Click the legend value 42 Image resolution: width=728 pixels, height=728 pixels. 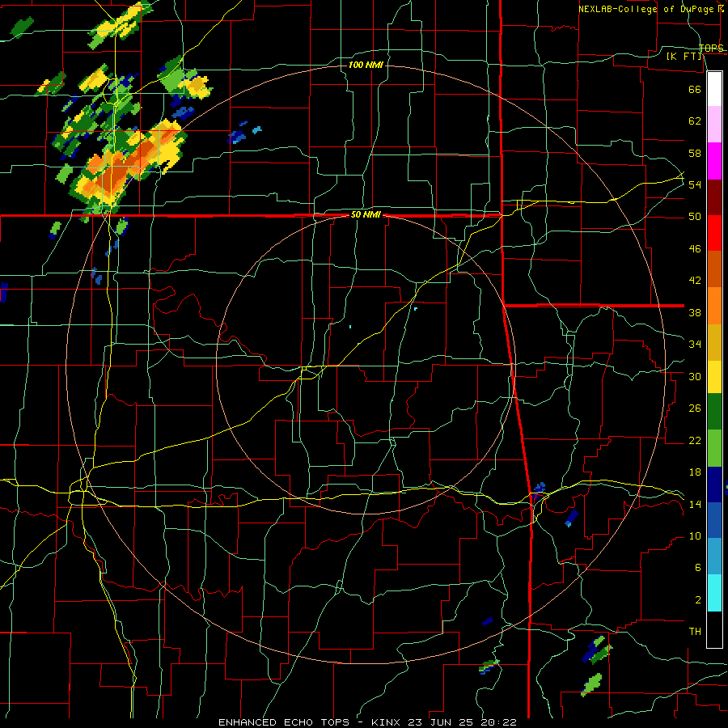(695, 281)
